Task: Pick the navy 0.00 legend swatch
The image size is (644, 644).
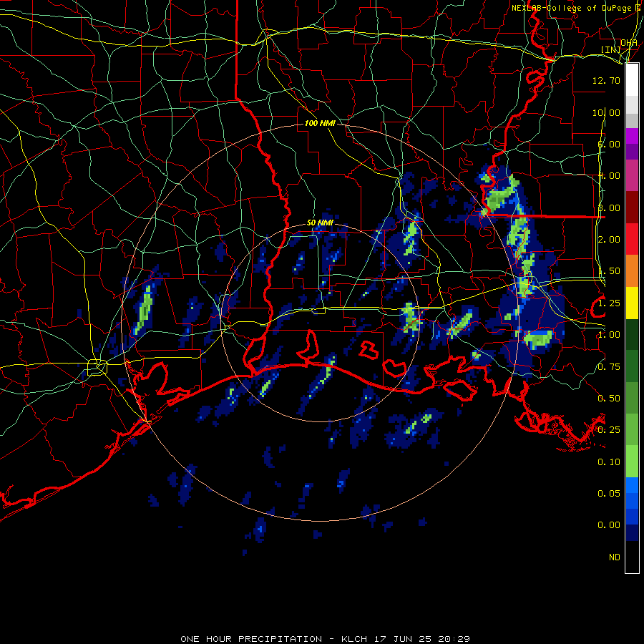Action: 632,532
